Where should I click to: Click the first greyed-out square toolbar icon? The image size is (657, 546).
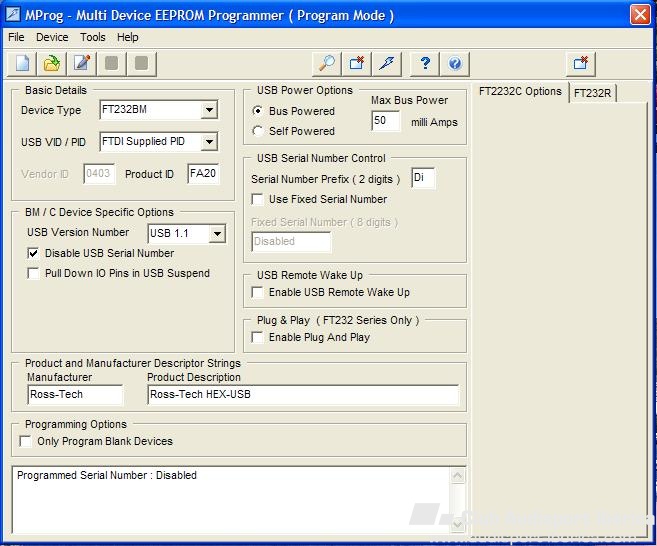(111, 64)
